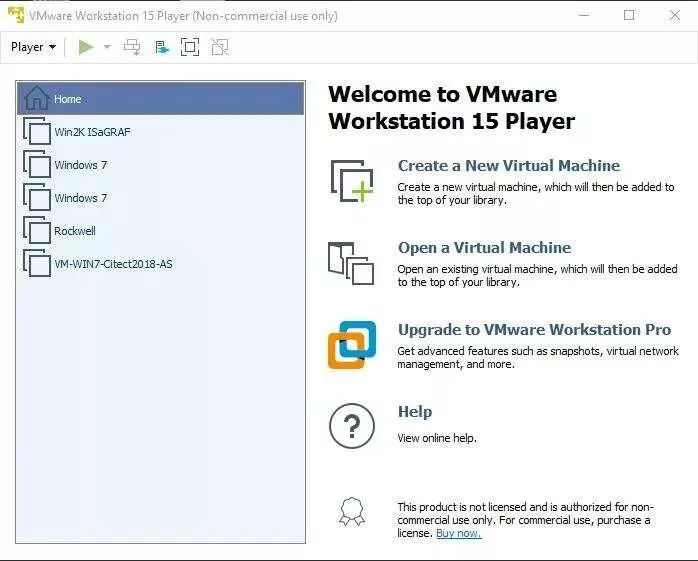This screenshot has width=698, height=561.
Task: Click 'View online help.' text
Action: 437,438
